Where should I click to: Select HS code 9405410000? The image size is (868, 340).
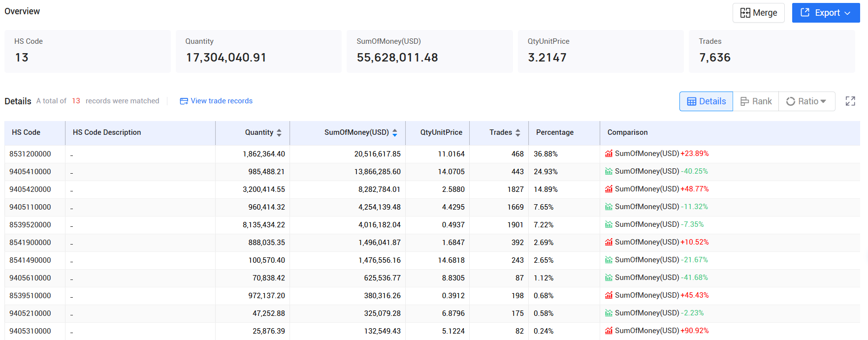click(30, 172)
